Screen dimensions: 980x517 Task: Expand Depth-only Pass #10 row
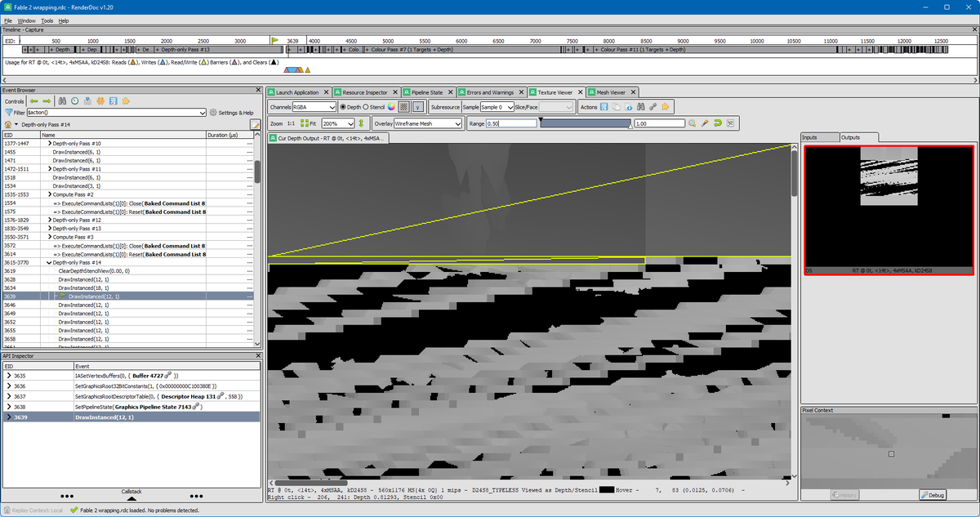pyautogui.click(x=50, y=144)
